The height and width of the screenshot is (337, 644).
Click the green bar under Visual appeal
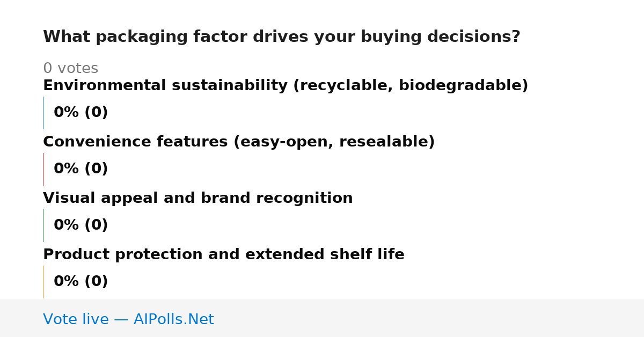coord(43,225)
